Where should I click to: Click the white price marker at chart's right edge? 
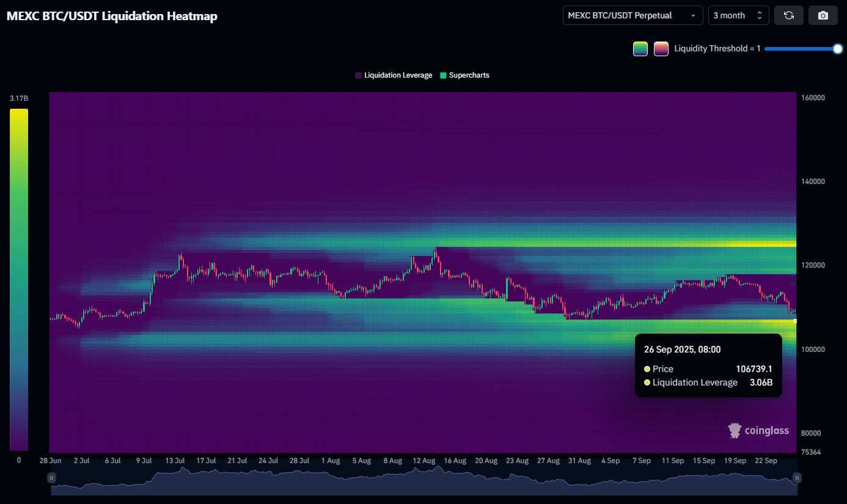coord(794,321)
